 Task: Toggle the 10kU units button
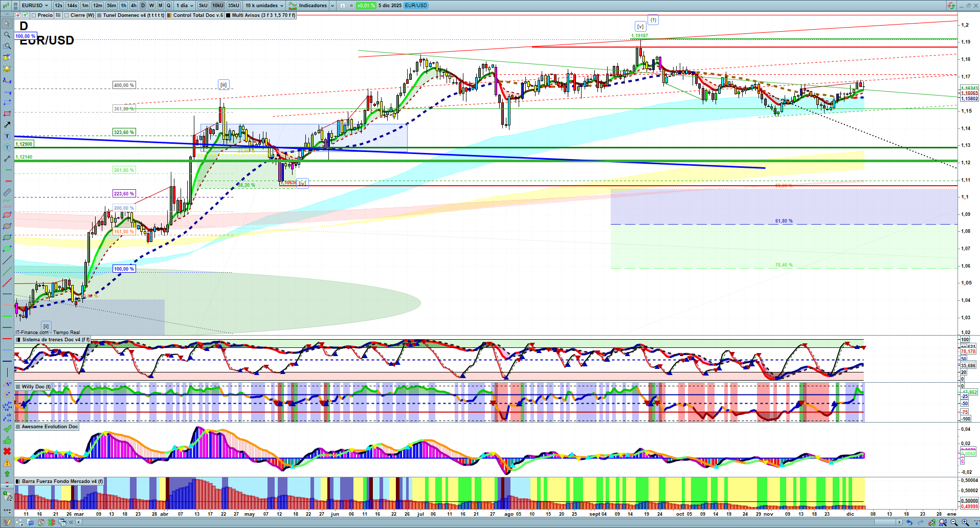point(218,6)
